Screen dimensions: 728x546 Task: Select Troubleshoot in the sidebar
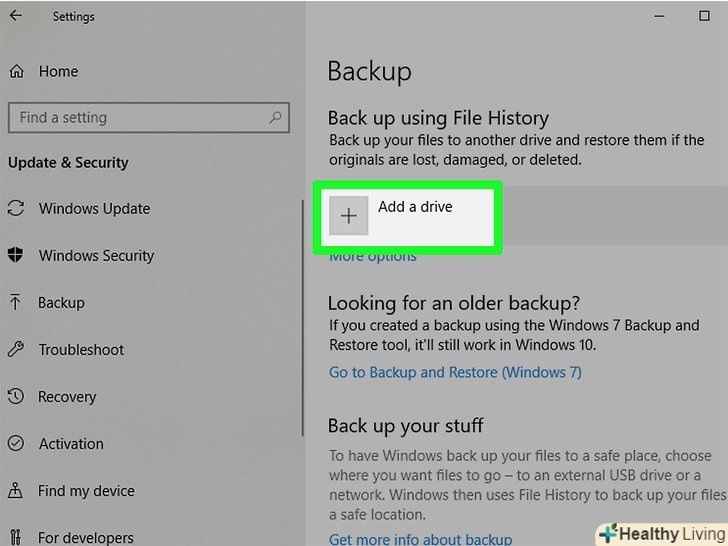click(81, 349)
